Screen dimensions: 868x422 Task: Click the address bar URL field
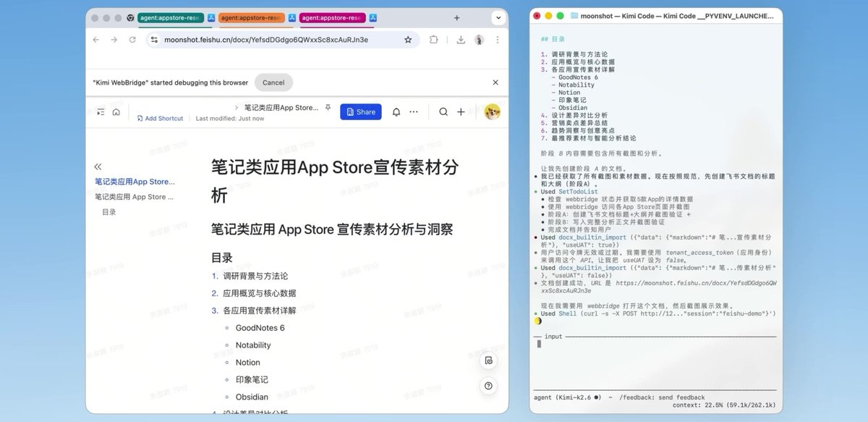[282, 40]
